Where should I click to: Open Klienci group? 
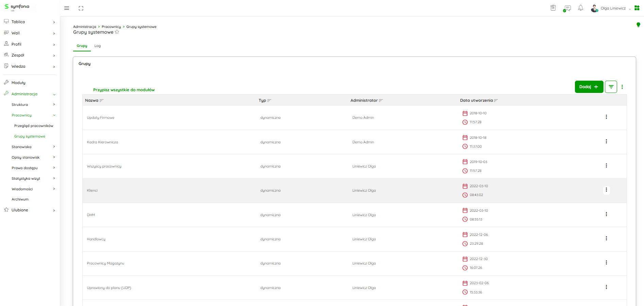pos(92,190)
